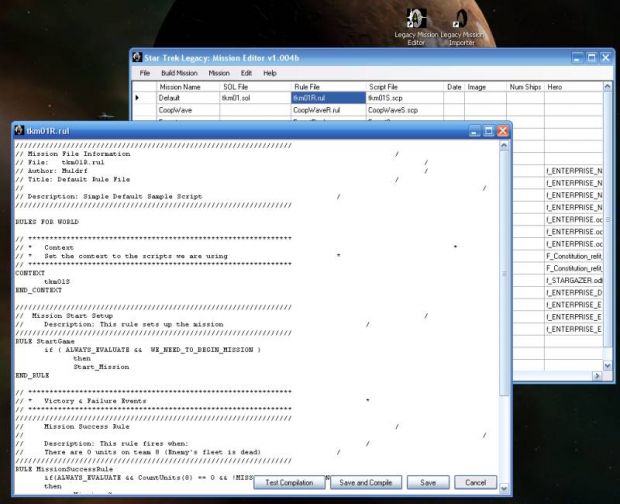Open the File menu
This screenshot has width=620, height=504.
[145, 73]
